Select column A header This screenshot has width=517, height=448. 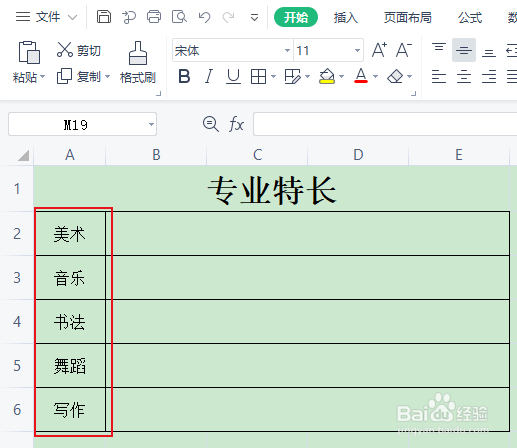[x=69, y=155]
